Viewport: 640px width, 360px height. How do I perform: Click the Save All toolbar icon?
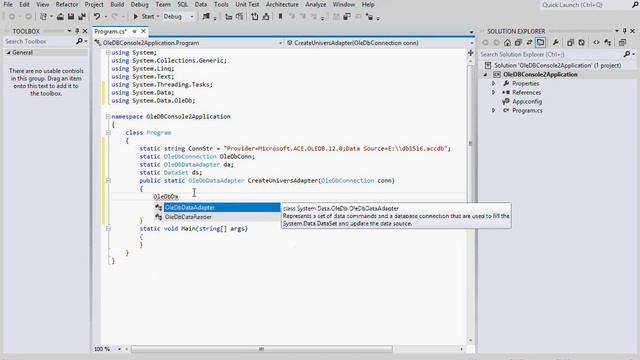point(82,17)
